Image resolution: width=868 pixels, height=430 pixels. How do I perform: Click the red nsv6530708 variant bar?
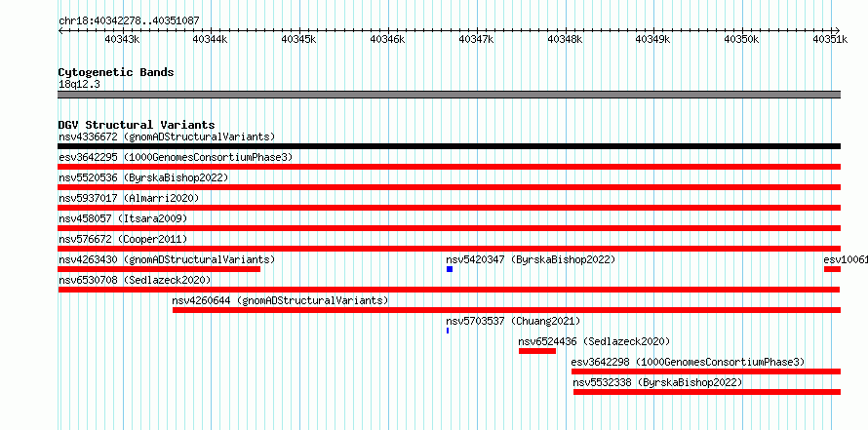[449, 290]
